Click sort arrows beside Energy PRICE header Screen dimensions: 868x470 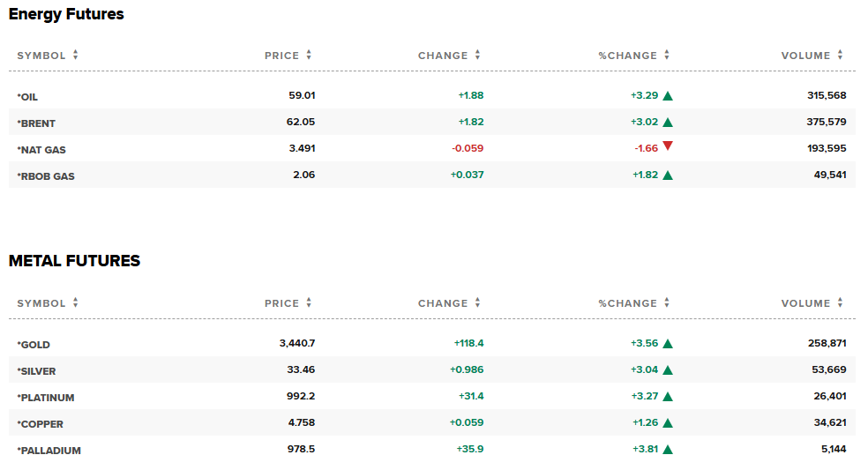(x=309, y=55)
